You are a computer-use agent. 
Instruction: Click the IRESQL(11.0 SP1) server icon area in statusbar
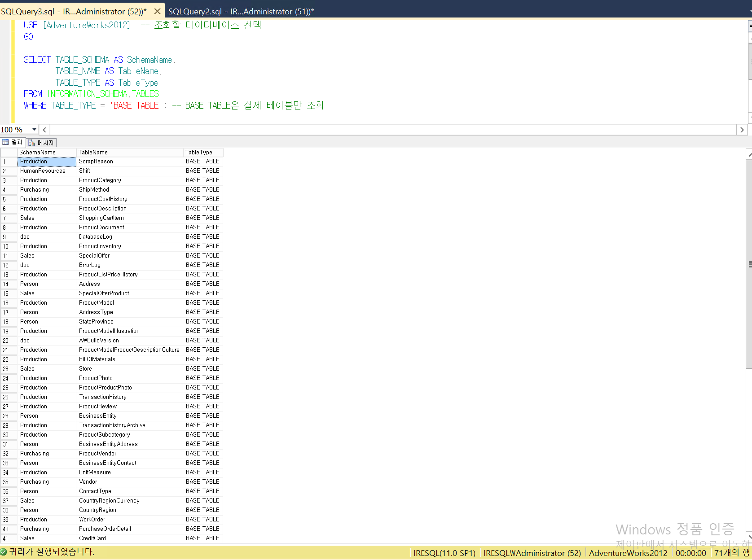tap(444, 553)
